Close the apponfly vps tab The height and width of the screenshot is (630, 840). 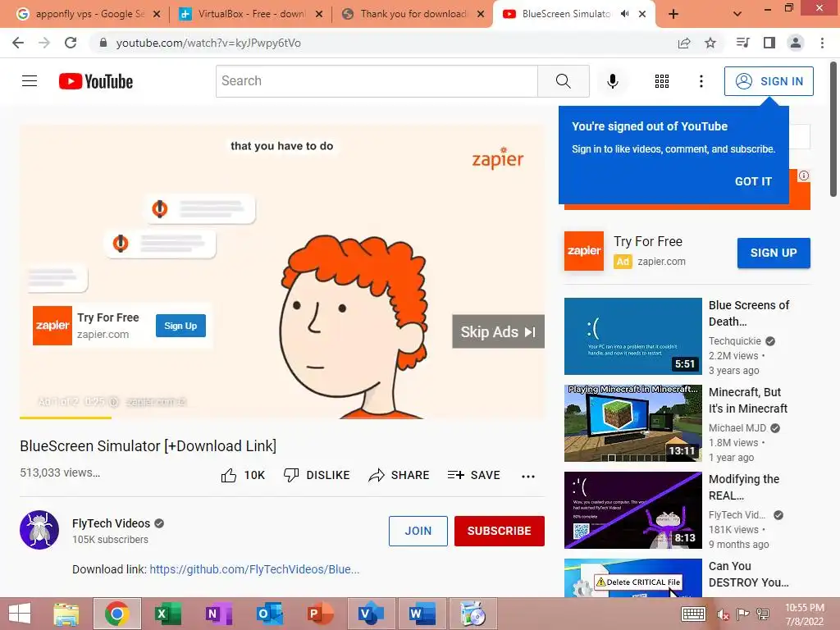click(157, 14)
